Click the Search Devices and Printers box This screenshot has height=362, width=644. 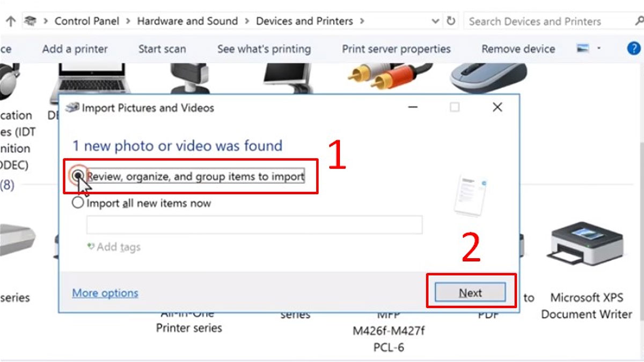point(547,21)
